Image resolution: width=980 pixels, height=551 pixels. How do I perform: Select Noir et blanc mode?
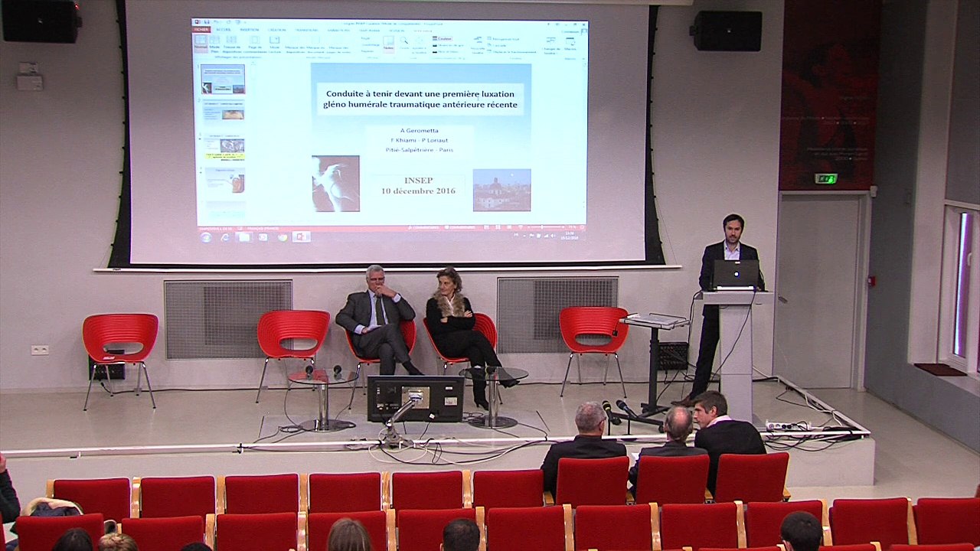[446, 51]
